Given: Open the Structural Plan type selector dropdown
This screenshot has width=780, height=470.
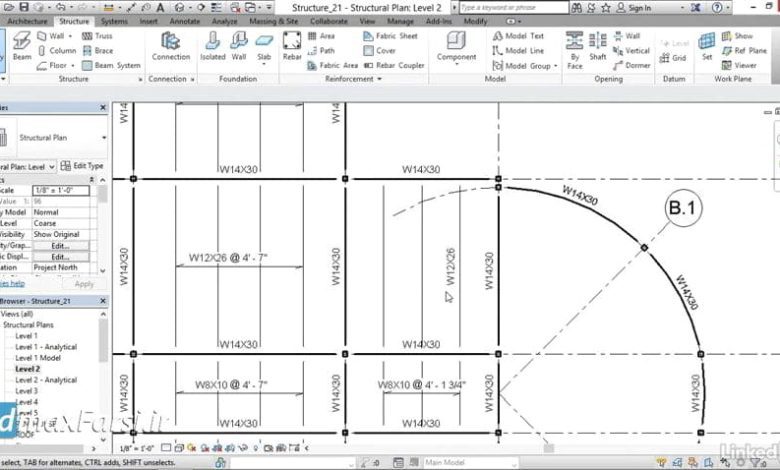Looking at the screenshot, I should [x=104, y=138].
